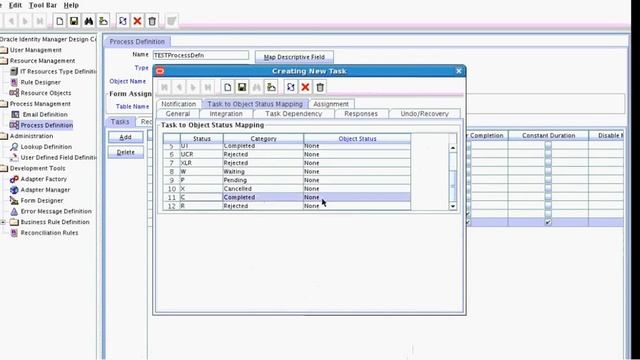Open Email Definition in the tree
This screenshot has width=640, height=360.
tap(39, 115)
